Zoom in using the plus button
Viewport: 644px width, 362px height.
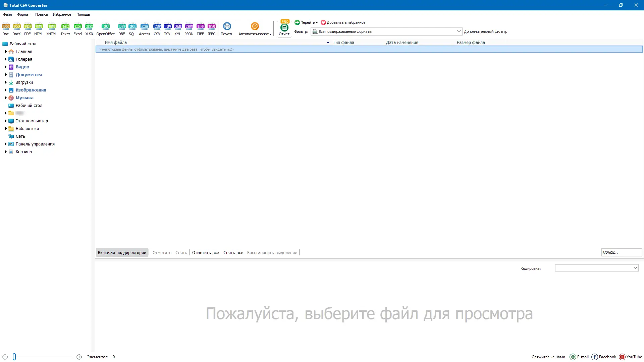(x=79, y=357)
